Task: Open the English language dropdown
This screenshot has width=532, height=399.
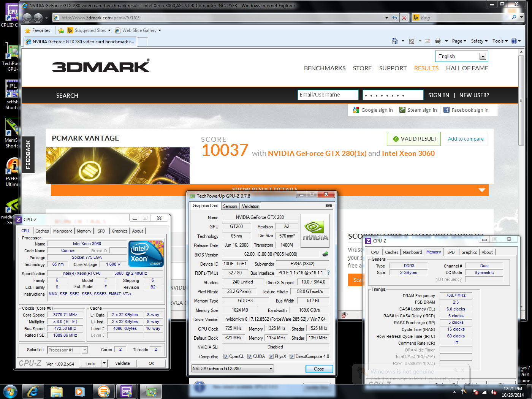Action: click(x=483, y=56)
